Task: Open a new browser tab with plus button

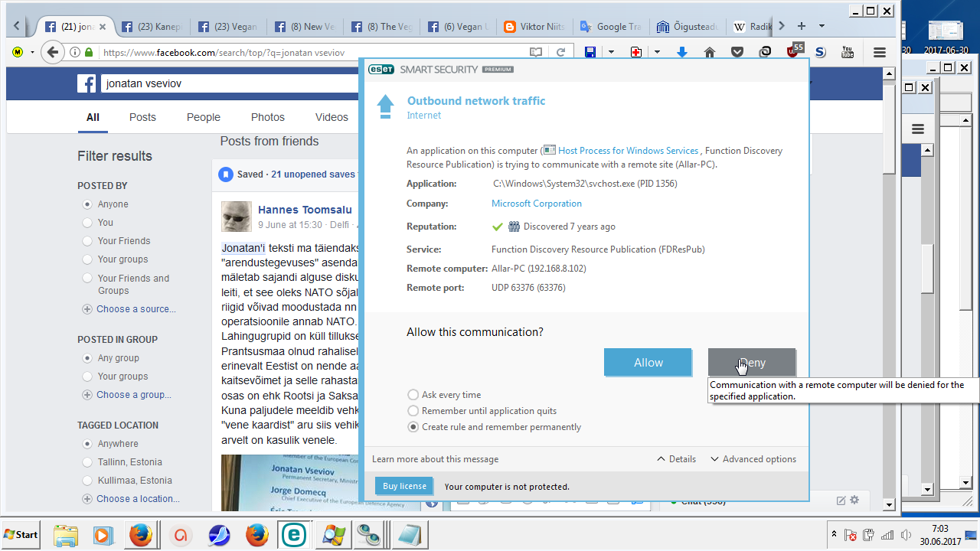Action: (802, 26)
